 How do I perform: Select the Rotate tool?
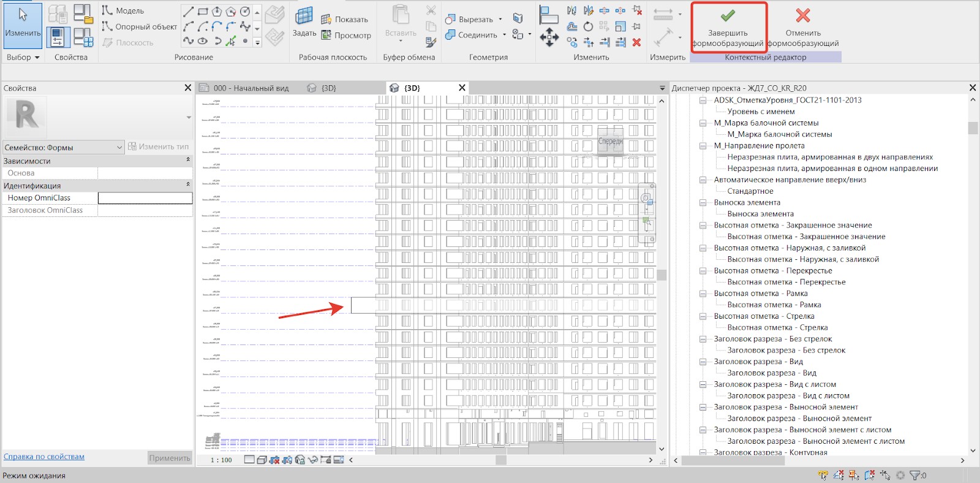(588, 26)
